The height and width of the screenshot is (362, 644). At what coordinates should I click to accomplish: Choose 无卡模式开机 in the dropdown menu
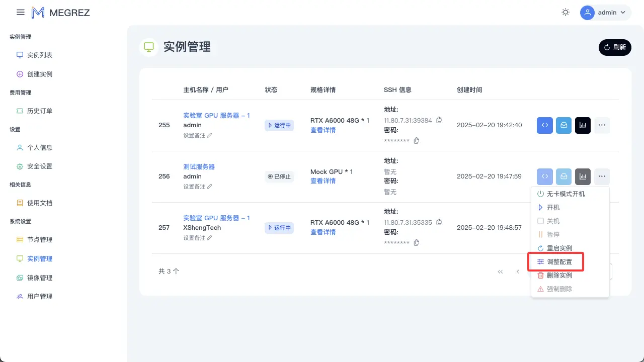[566, 194]
